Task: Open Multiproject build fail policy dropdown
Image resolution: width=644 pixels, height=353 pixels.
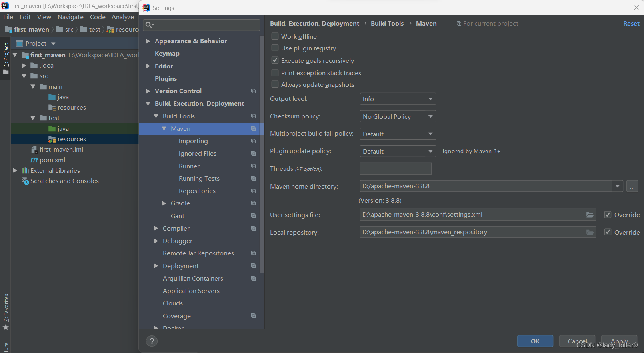Action: click(398, 134)
